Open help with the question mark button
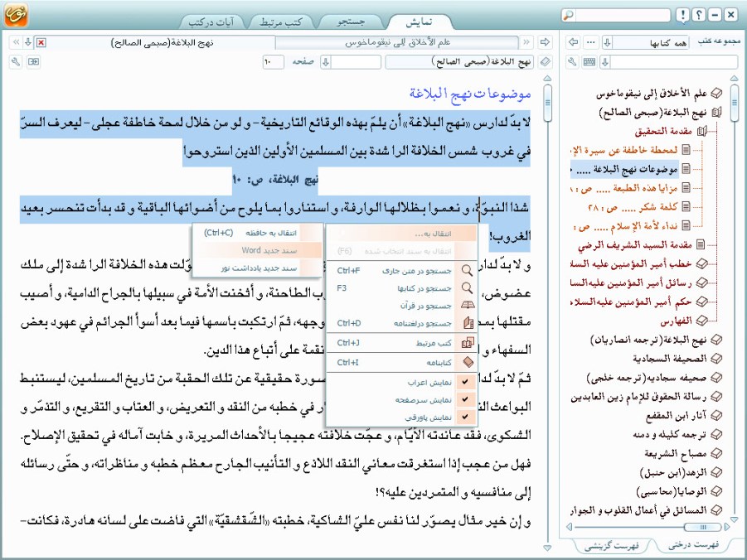Screen dimensions: 747x560 (x=699, y=15)
